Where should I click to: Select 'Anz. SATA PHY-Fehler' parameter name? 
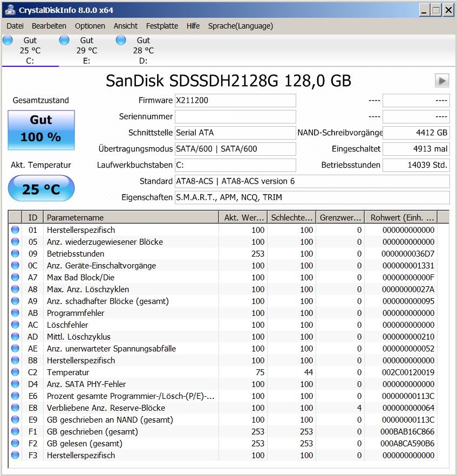pos(86,384)
